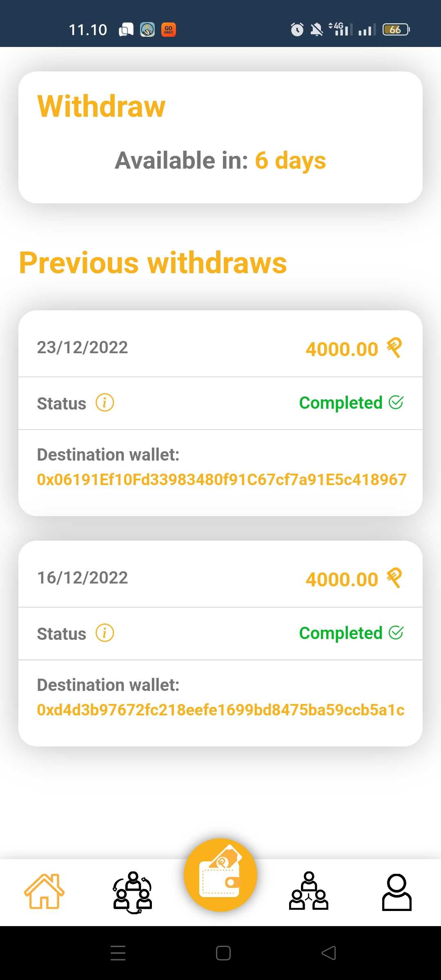
Task: Open wallet address starting with 0x06191Ef
Action: point(221,479)
